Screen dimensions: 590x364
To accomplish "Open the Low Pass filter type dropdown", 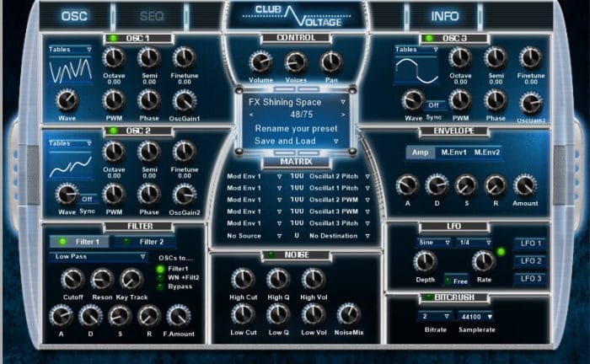I will (98, 256).
